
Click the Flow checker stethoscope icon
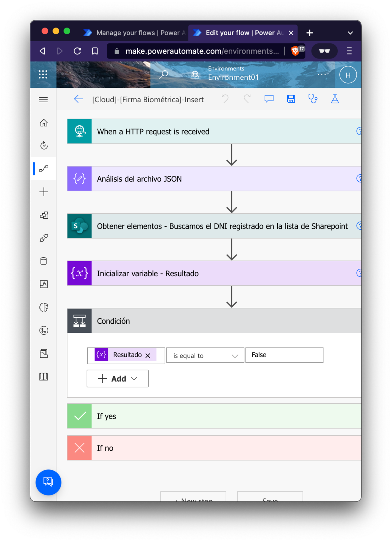[313, 99]
